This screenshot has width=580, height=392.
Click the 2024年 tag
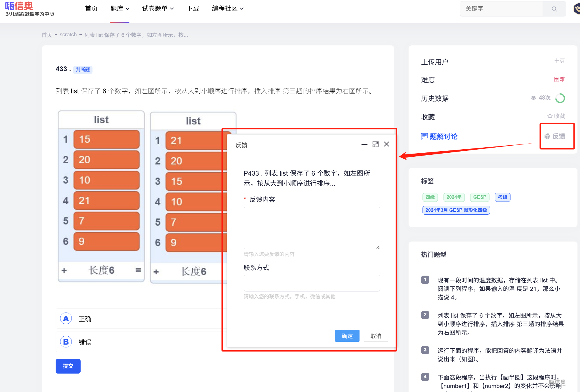click(454, 197)
